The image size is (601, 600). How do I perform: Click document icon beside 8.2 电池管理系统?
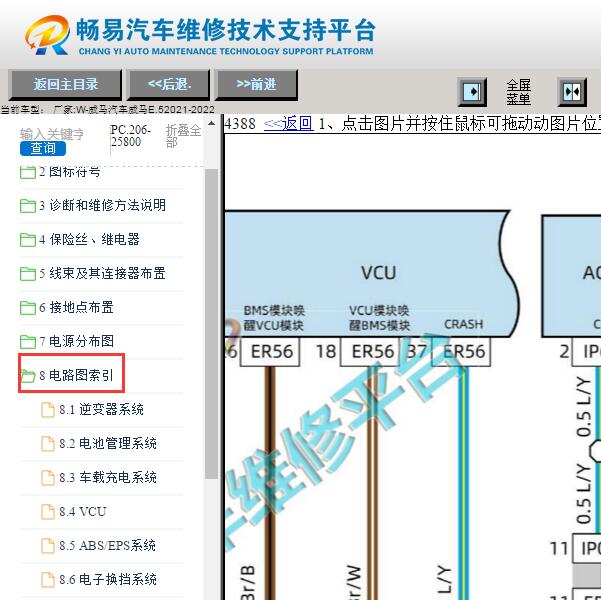click(x=48, y=444)
